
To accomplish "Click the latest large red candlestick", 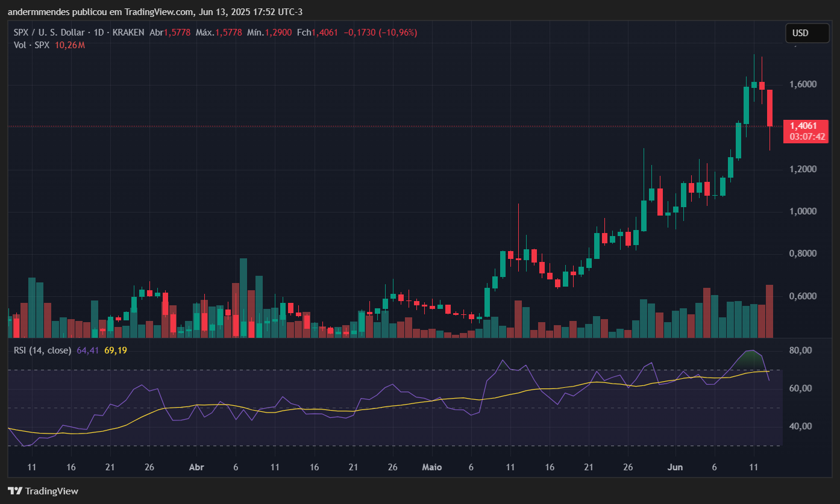I will point(769,108).
